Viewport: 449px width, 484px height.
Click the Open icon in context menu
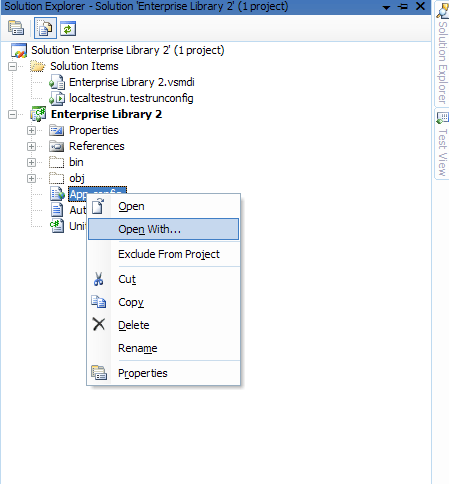click(x=98, y=206)
